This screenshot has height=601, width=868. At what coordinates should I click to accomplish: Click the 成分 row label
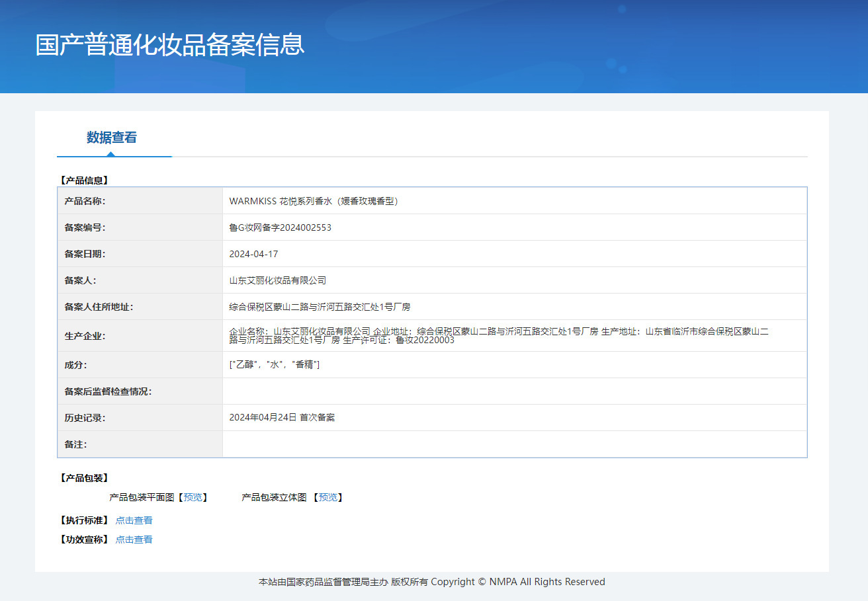pos(75,365)
